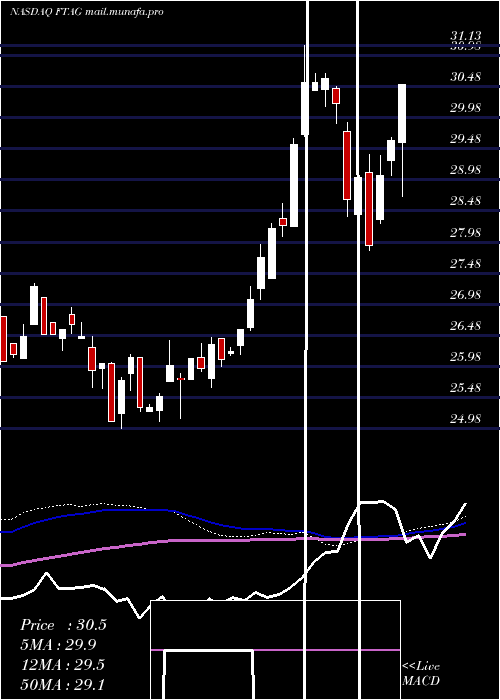Click the last tall white candlestick

point(402,113)
